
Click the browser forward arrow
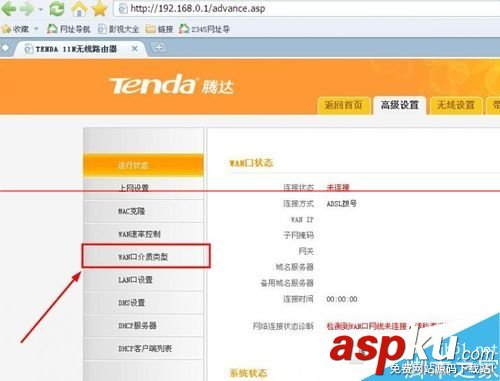tap(27, 9)
